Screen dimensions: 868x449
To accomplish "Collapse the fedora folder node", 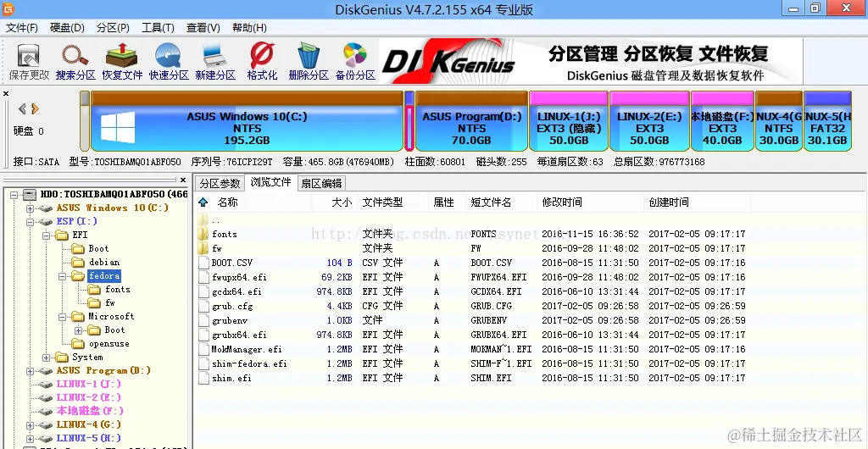I will pos(62,276).
